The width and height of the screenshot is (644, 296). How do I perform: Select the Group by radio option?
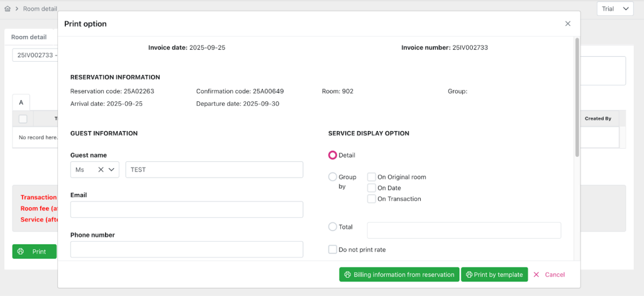coord(333,177)
